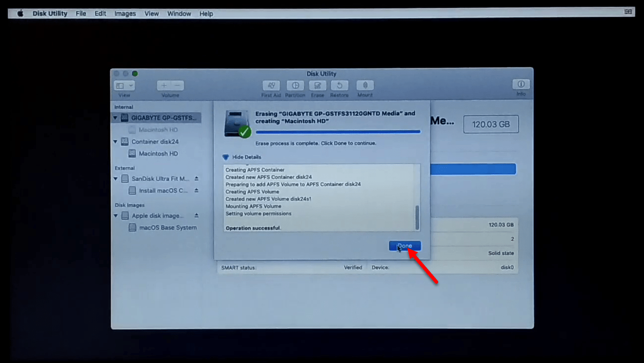Open the Window menu
Screen dimensions: 644x363
(179, 13)
